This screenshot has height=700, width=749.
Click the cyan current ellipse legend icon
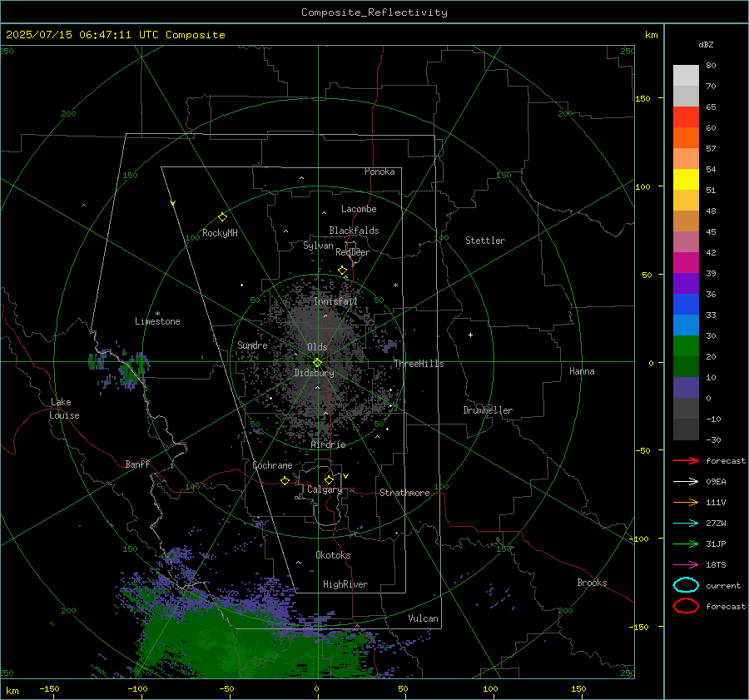pyautogui.click(x=686, y=585)
